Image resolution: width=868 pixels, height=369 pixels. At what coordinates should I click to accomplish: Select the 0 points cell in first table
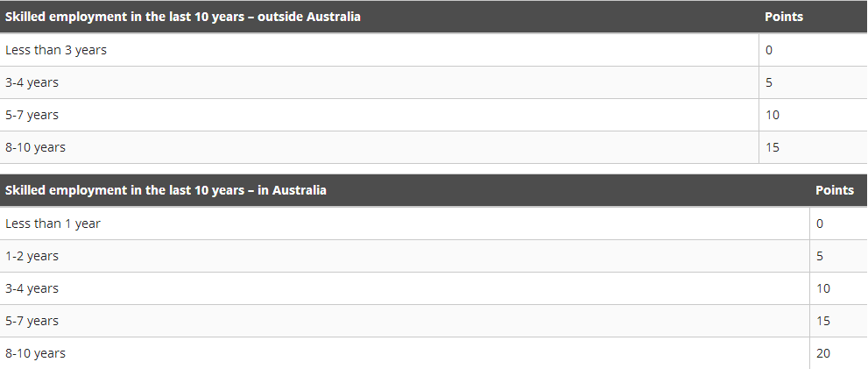click(813, 50)
